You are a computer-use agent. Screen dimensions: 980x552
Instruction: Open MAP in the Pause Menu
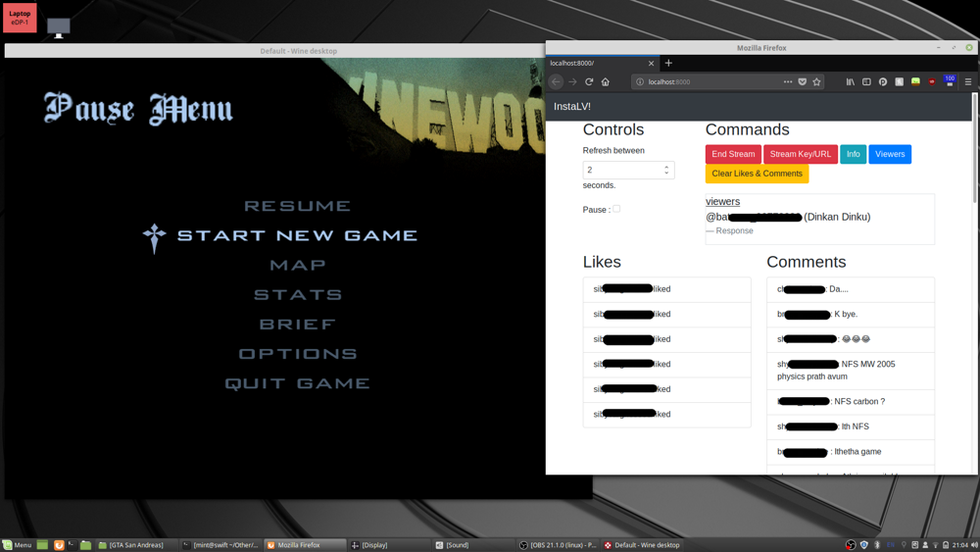pos(298,265)
